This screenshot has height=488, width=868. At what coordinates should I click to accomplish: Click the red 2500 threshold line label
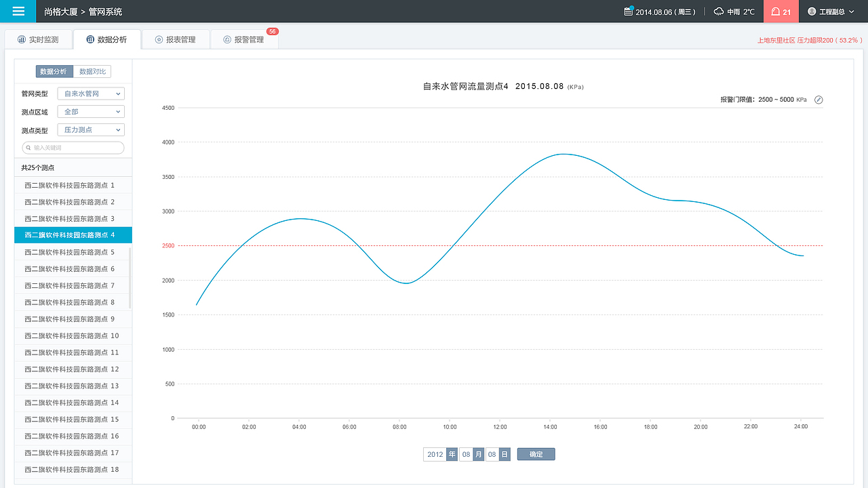(168, 246)
